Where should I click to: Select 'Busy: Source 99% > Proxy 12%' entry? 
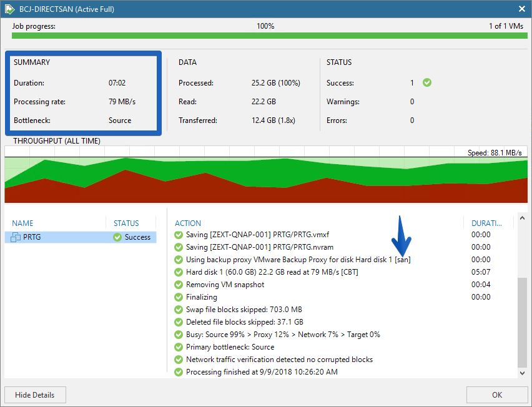tap(283, 335)
